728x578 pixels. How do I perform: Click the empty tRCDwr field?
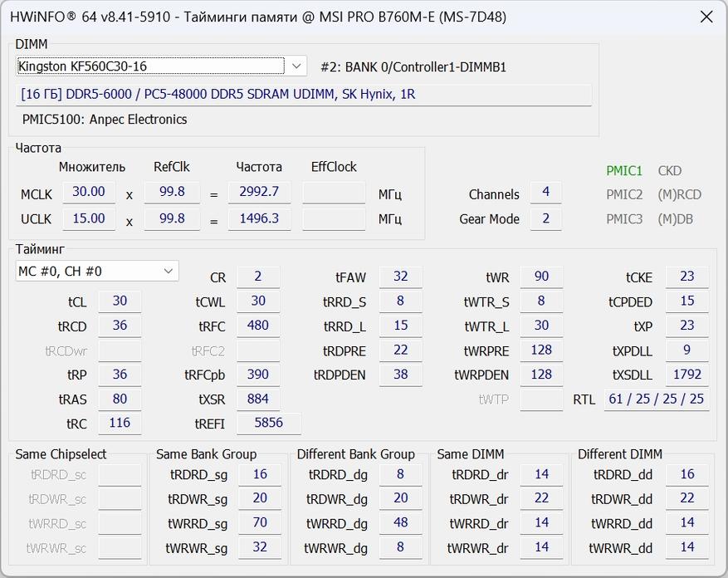(x=120, y=350)
